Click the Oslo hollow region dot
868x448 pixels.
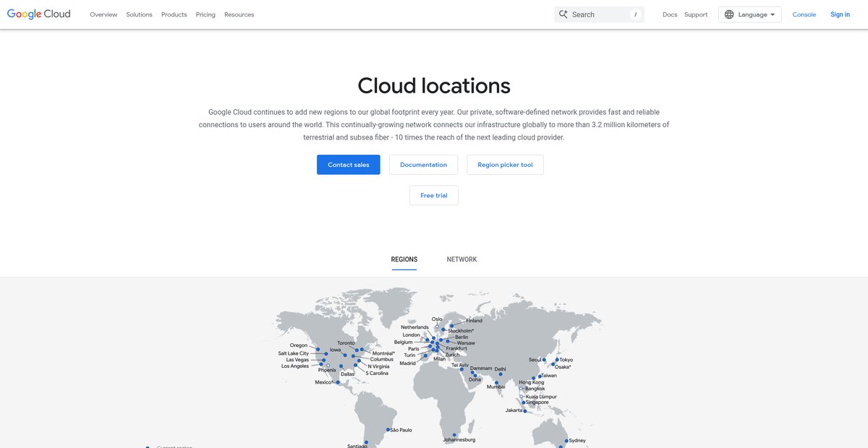pyautogui.click(x=437, y=327)
